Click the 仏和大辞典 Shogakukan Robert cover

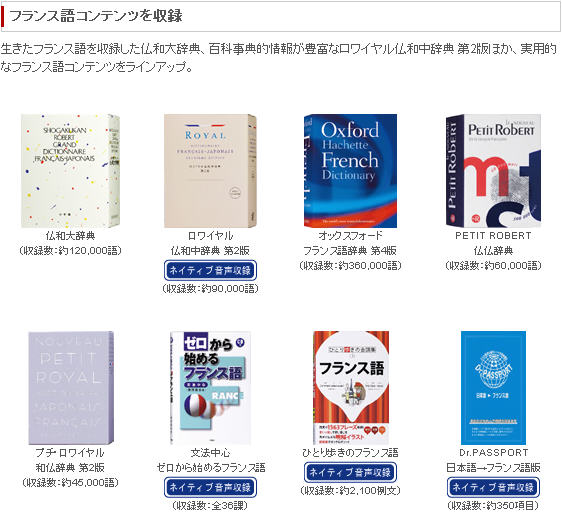[70, 171]
